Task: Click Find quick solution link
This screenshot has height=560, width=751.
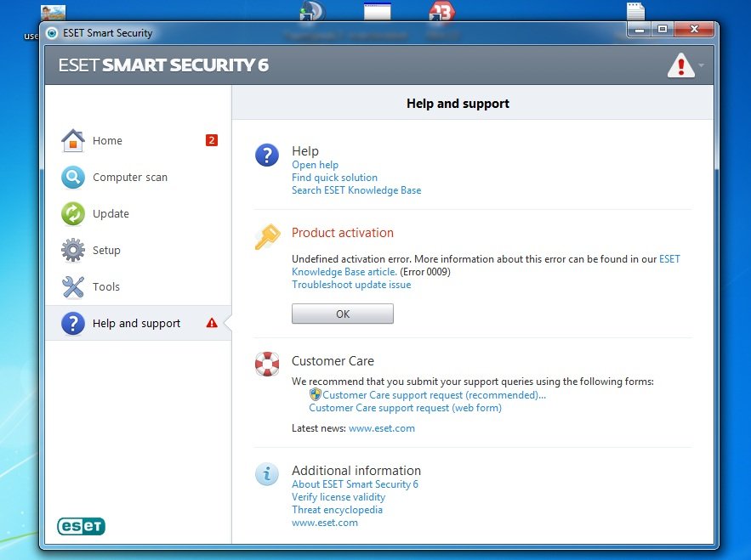Action: pyautogui.click(x=335, y=178)
